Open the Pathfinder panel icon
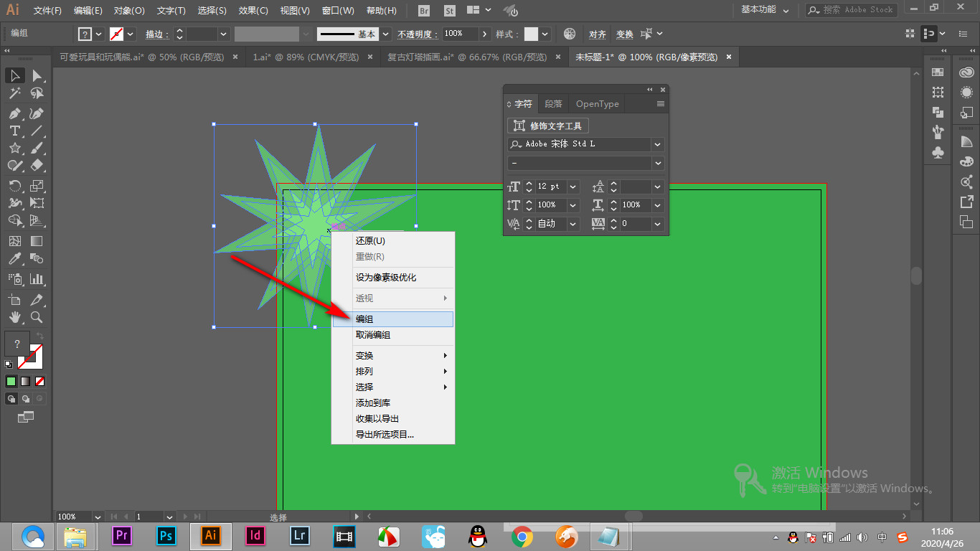 pos(938,112)
